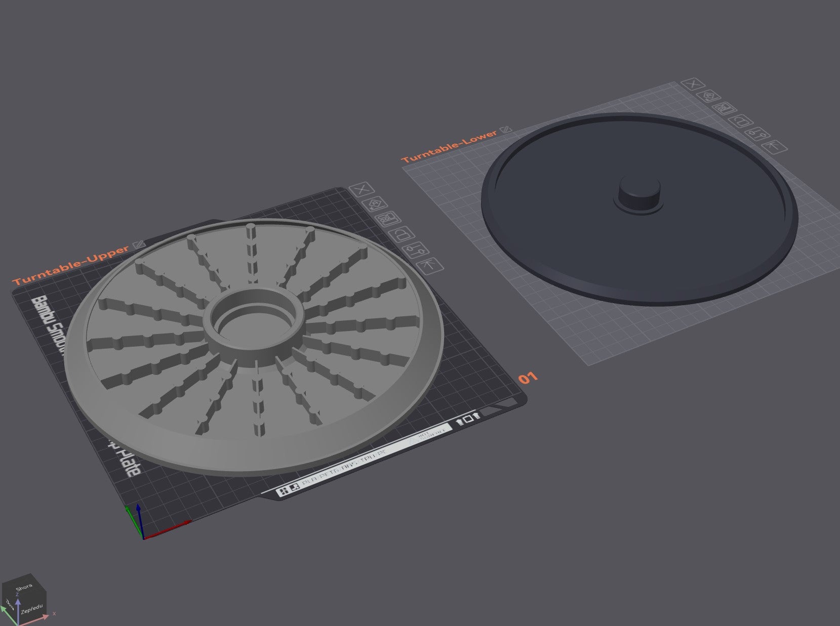Edit the Turntable-Lower plate name
Screen dimensions: 840x626
tap(506, 130)
